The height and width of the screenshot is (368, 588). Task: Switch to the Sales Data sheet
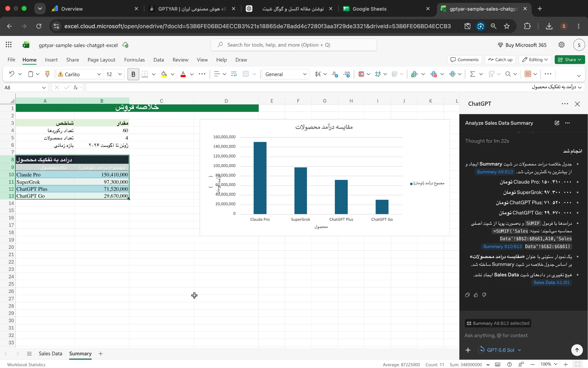click(x=50, y=354)
